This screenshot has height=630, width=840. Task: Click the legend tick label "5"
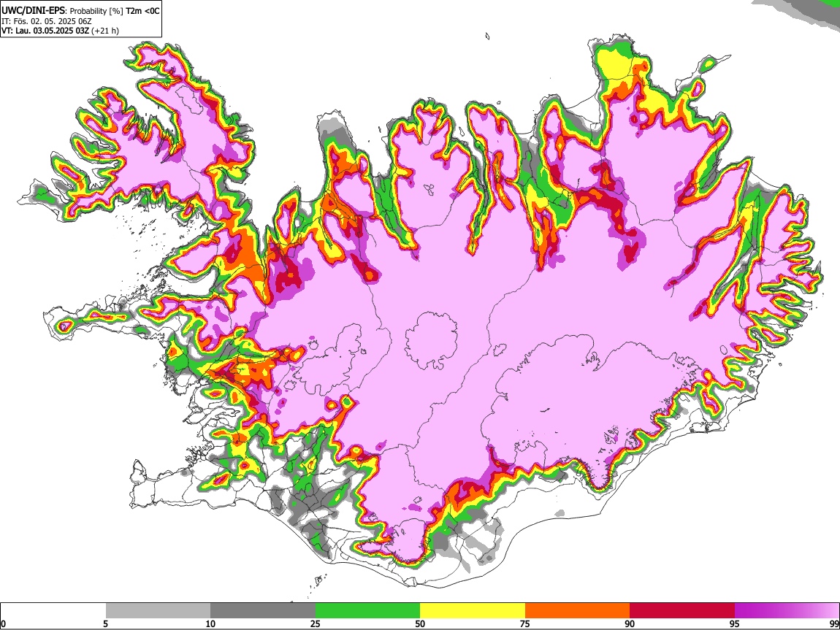point(105,624)
